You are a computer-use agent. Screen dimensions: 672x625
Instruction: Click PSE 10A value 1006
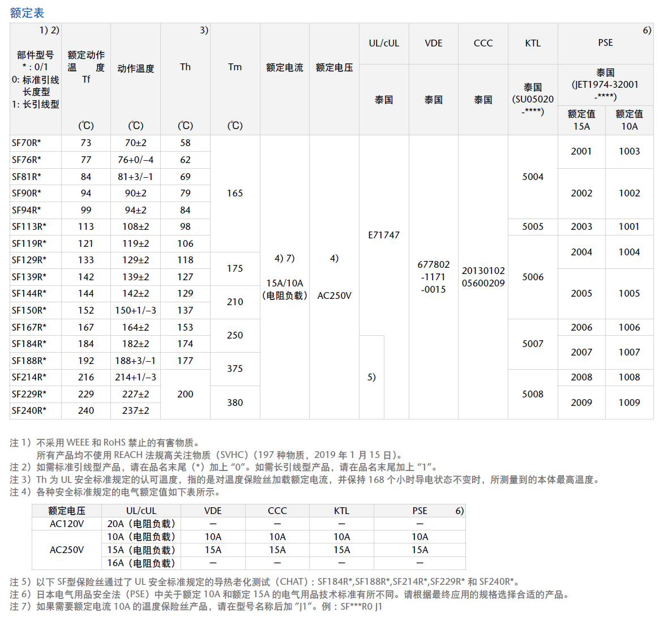pyautogui.click(x=630, y=327)
